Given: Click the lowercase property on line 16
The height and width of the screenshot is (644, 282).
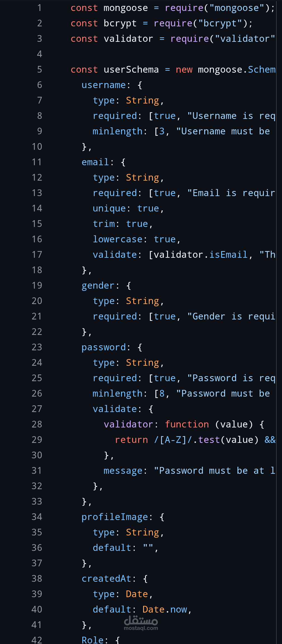Looking at the screenshot, I should click(x=118, y=239).
